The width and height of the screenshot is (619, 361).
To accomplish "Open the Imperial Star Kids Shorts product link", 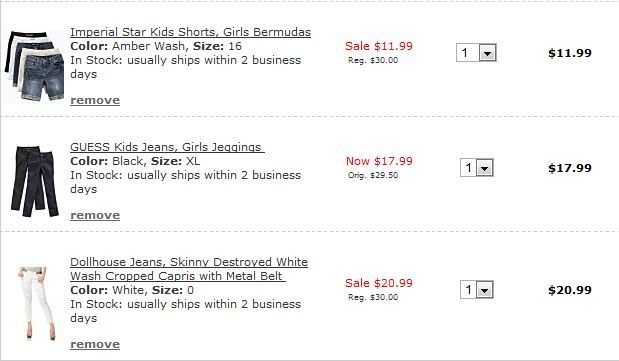I will (x=190, y=32).
